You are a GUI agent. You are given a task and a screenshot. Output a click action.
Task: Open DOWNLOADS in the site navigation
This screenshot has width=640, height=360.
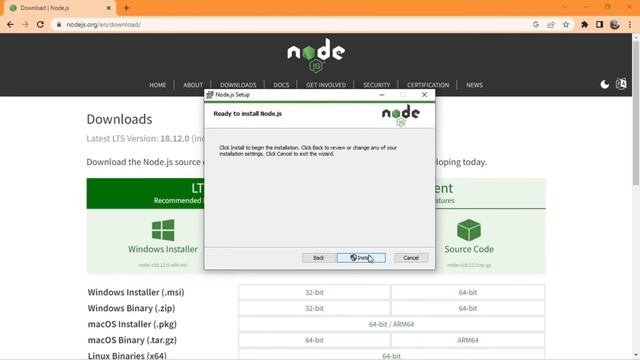pos(238,85)
